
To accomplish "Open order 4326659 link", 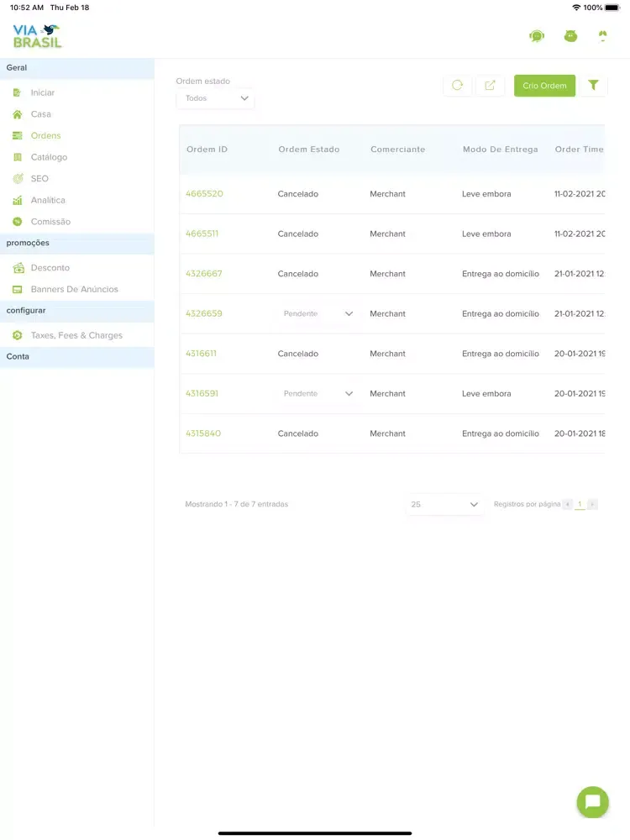I will click(203, 313).
